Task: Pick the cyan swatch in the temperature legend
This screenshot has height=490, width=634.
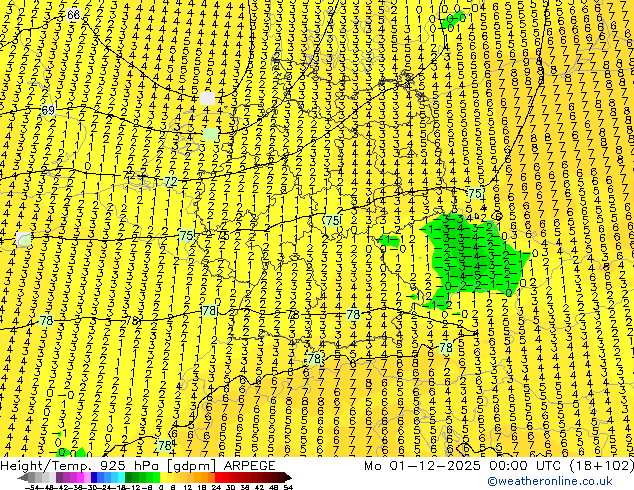Action: click(122, 477)
